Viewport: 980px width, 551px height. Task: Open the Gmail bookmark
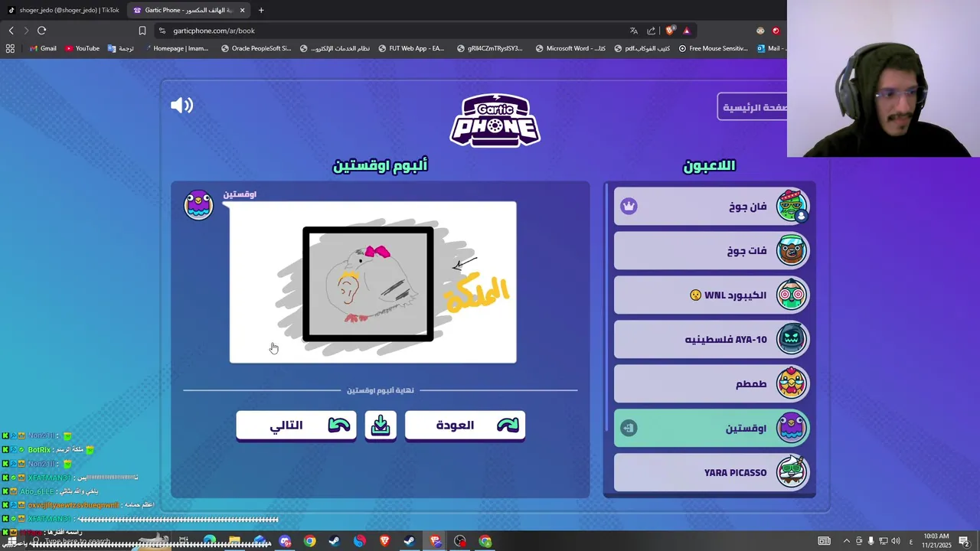[x=43, y=48]
